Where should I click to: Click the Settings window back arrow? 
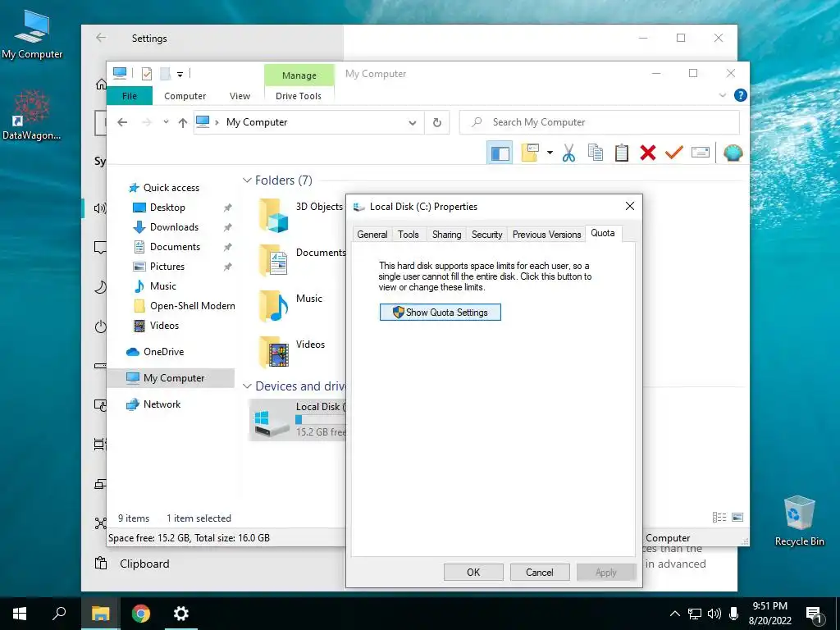click(x=101, y=38)
